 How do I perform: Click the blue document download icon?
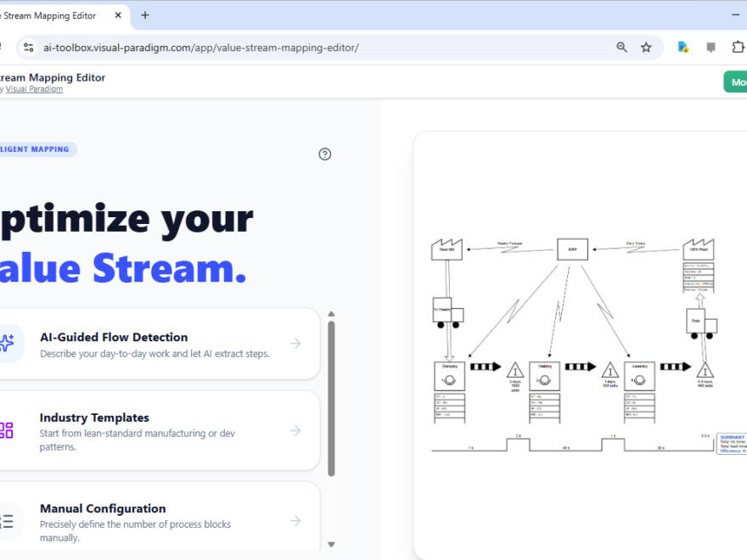682,47
